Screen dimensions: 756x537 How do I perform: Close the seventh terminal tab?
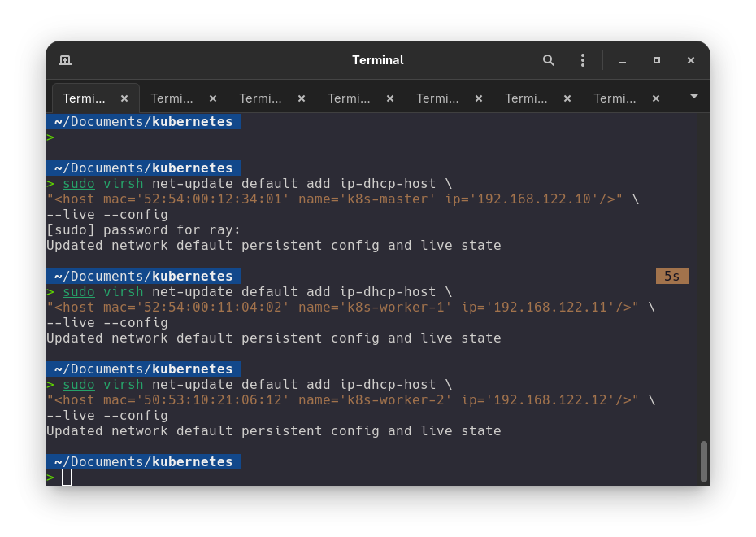click(656, 98)
